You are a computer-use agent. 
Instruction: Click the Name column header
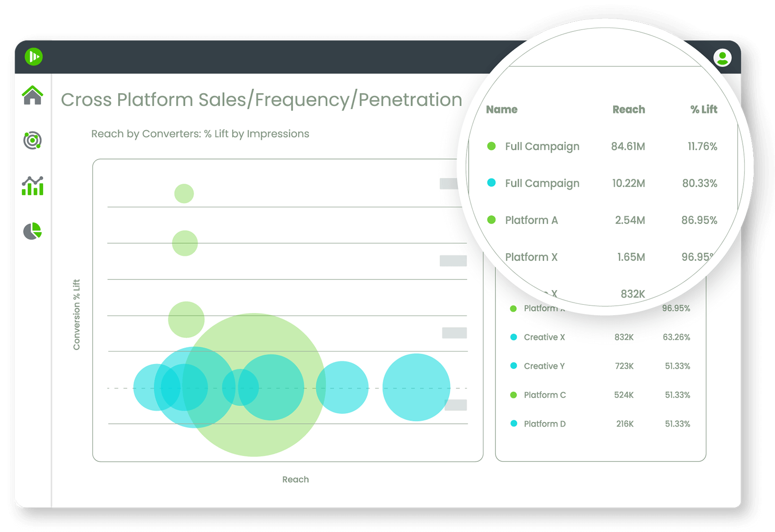click(501, 109)
